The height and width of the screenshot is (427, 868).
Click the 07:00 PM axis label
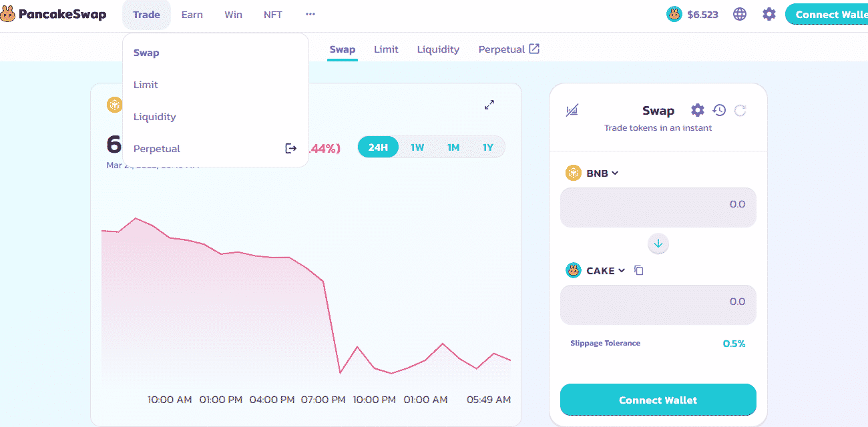(323, 400)
